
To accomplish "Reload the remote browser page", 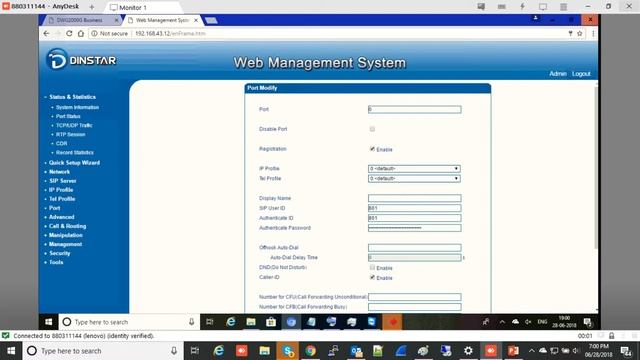I will click(x=69, y=33).
